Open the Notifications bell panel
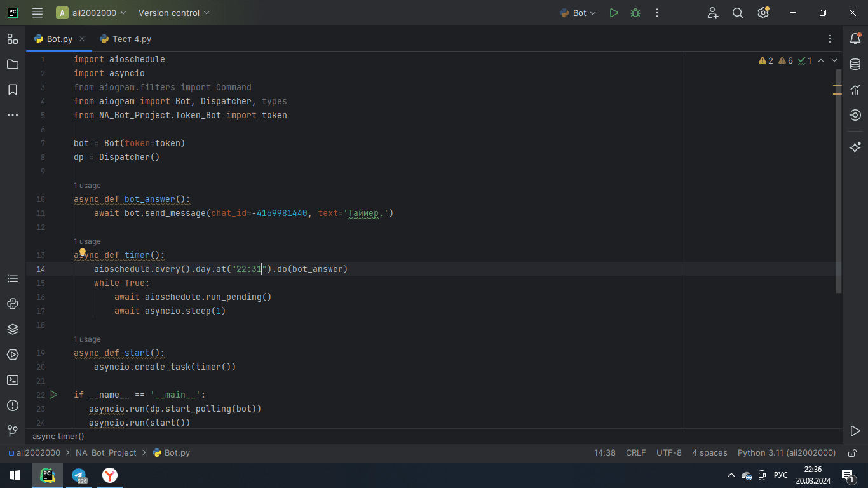The height and width of the screenshot is (488, 868). (x=855, y=39)
